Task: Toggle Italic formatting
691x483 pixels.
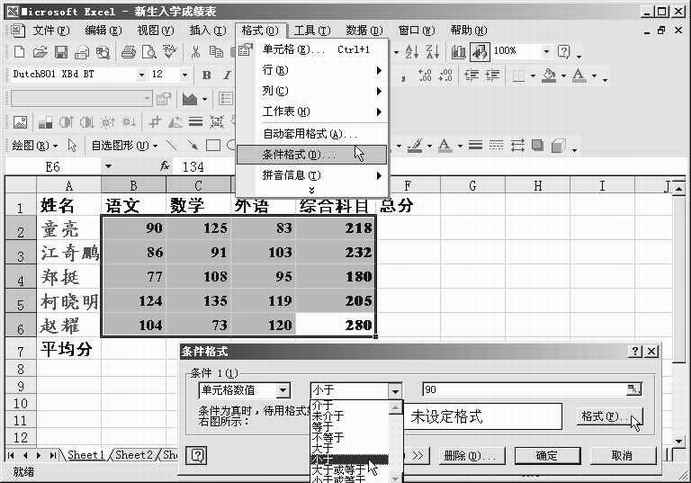Action: tap(227, 75)
